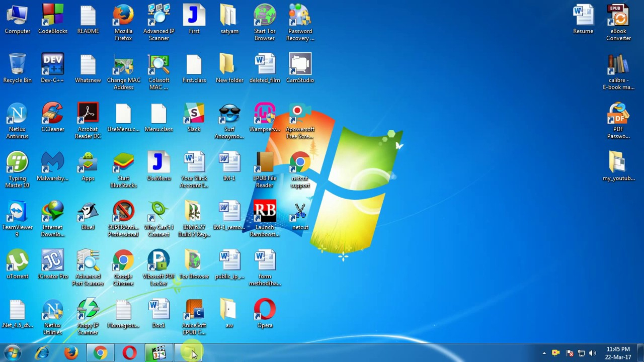Click the PDF Password shortcut icon

point(618,121)
